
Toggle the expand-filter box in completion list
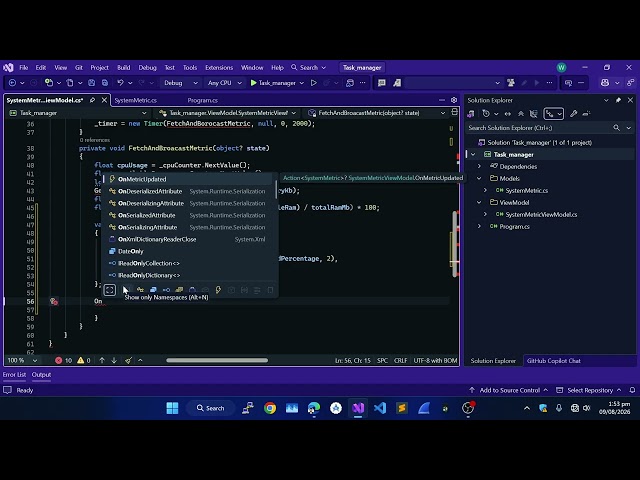(110, 290)
